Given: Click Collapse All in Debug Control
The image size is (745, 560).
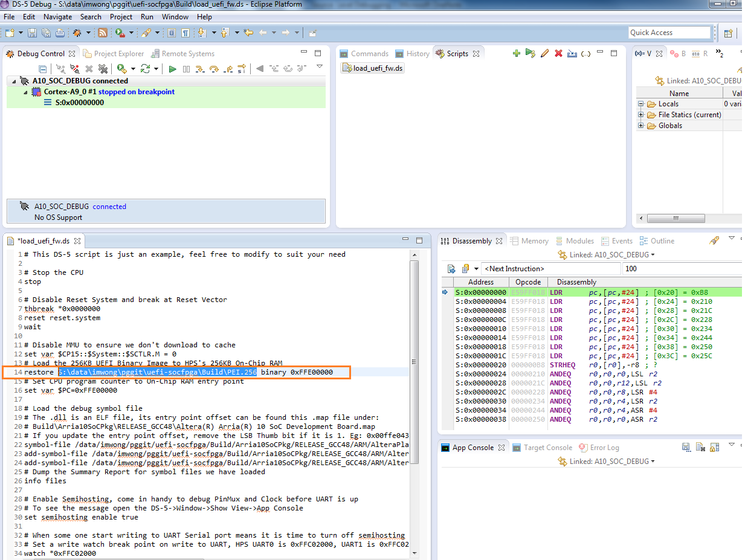Looking at the screenshot, I should pyautogui.click(x=43, y=69).
